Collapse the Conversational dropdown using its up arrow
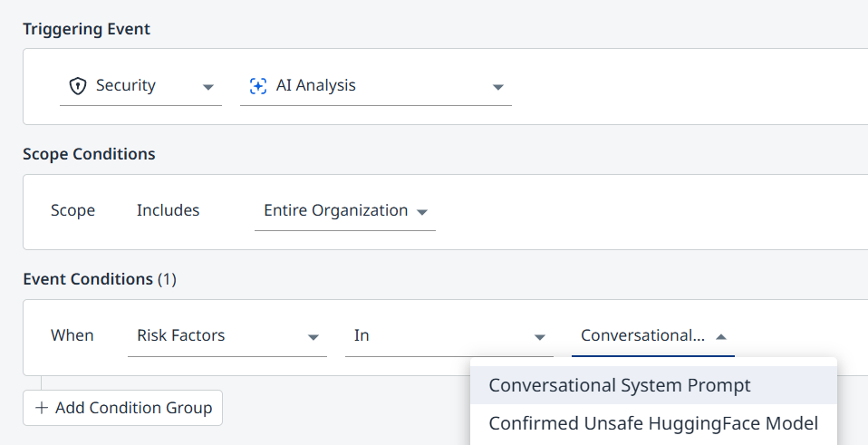Image resolution: width=868 pixels, height=445 pixels. [721, 336]
